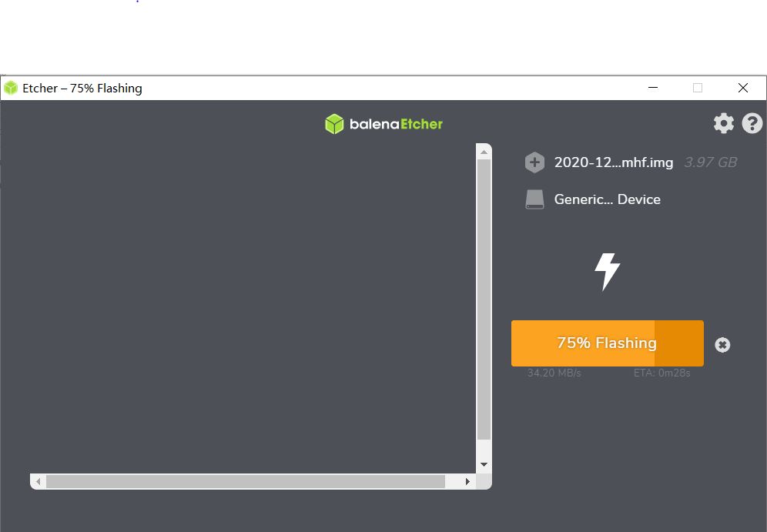Click the 34.20 MB/s speed readout

point(554,373)
